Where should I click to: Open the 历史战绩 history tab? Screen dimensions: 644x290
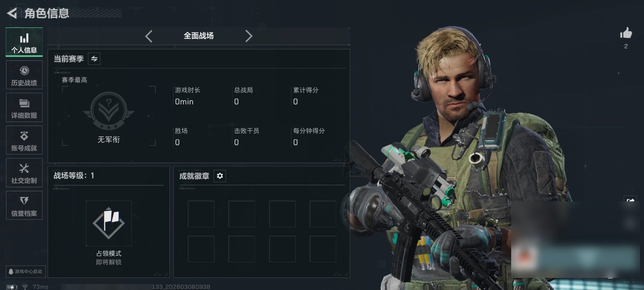point(24,75)
